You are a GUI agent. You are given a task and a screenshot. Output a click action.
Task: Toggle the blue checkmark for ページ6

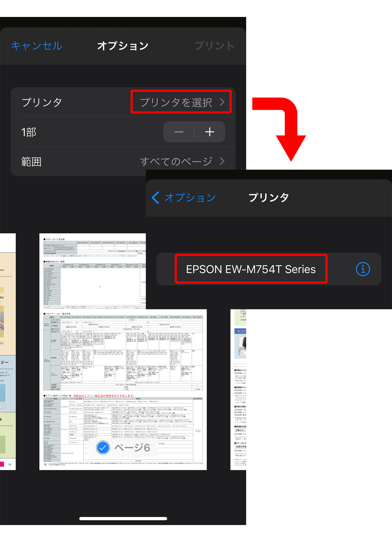[x=103, y=448]
